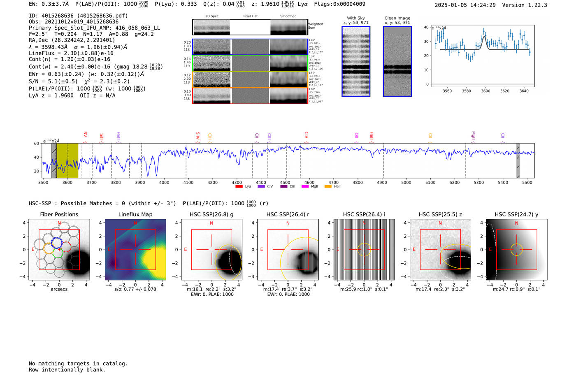Open the emission line Gaussian fit plot
The height and width of the screenshot is (392, 576).
click(482, 56)
